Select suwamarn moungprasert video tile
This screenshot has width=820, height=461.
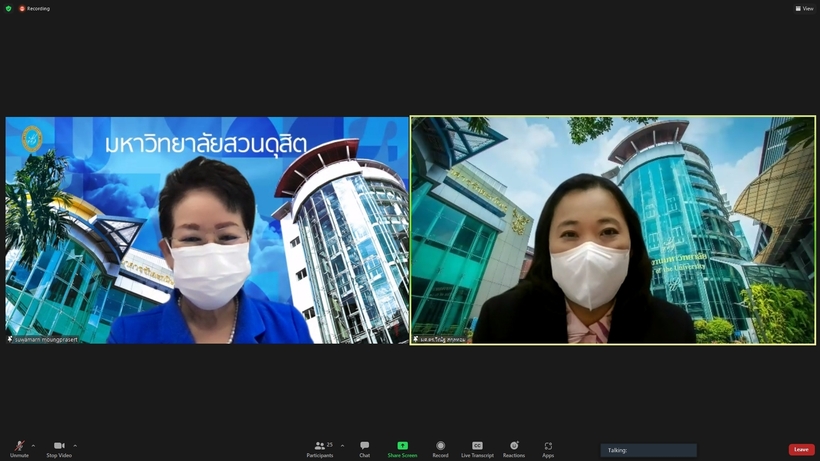pyautogui.click(x=207, y=230)
